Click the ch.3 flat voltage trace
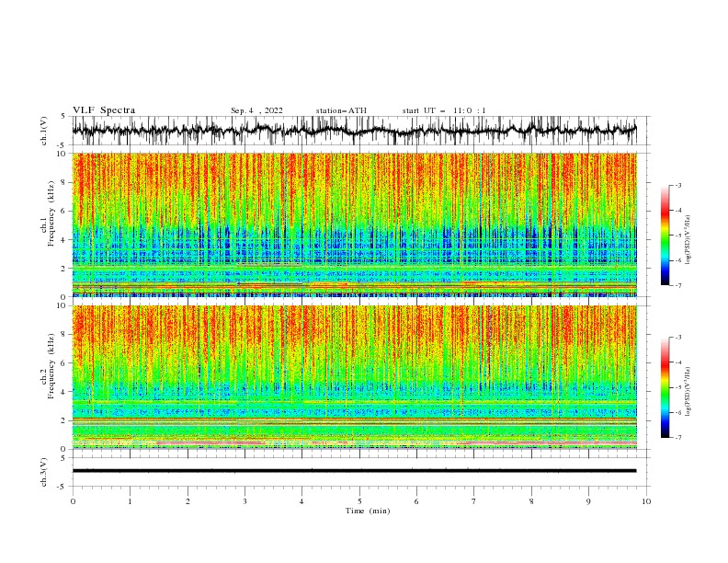This screenshot has width=728, height=563. [354, 471]
